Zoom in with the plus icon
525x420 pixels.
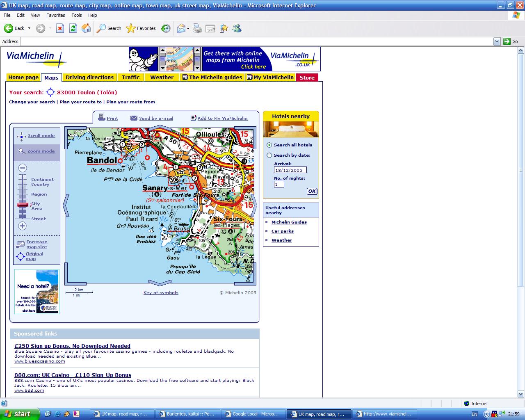(x=23, y=226)
